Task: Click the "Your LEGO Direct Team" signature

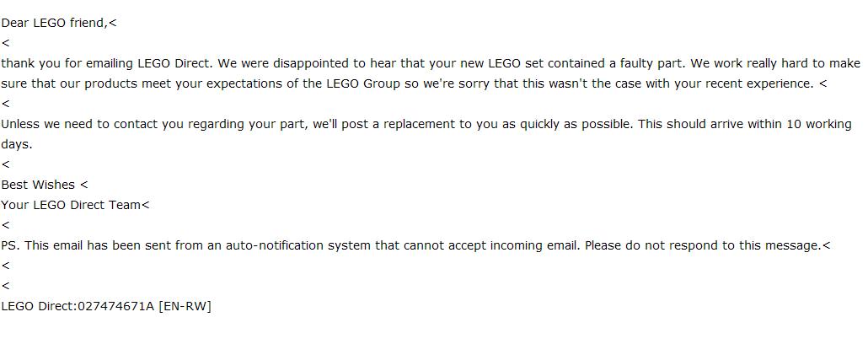Action: (71, 205)
